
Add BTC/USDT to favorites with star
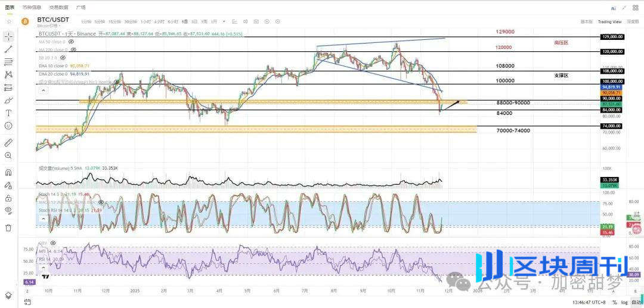point(9,21)
